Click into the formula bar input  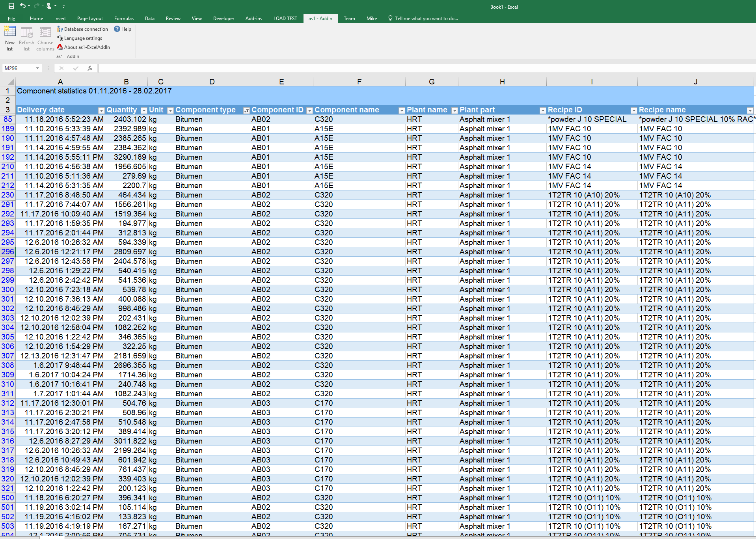point(427,68)
